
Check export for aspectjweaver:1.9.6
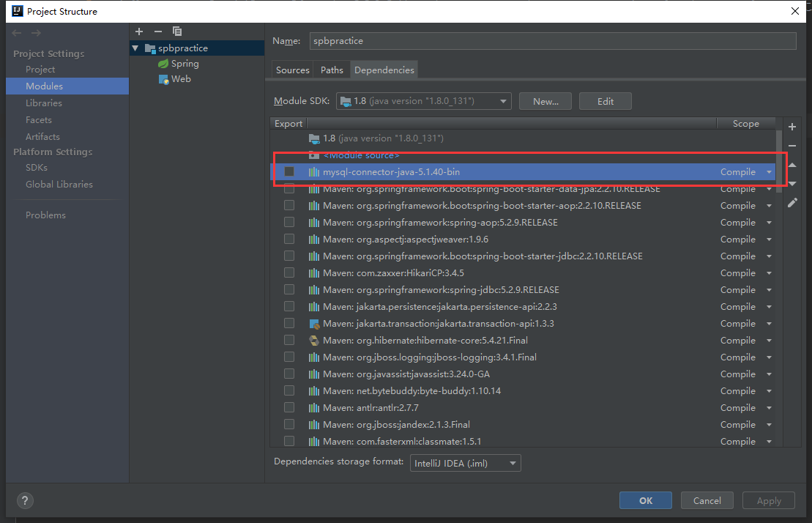pos(289,240)
